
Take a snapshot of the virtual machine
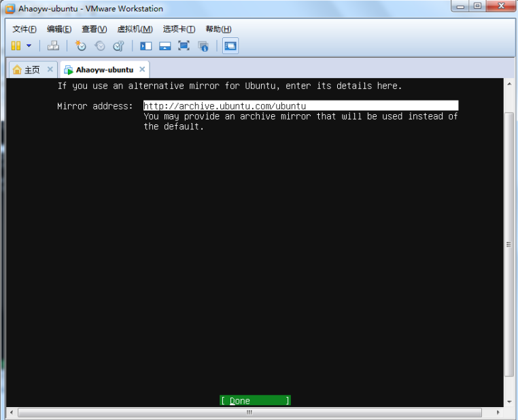[81, 46]
